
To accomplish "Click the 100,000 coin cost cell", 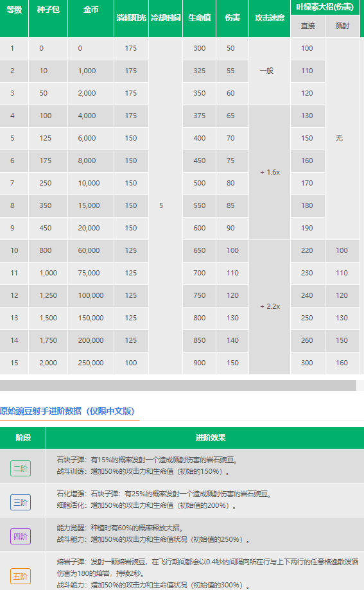I will [x=91, y=295].
